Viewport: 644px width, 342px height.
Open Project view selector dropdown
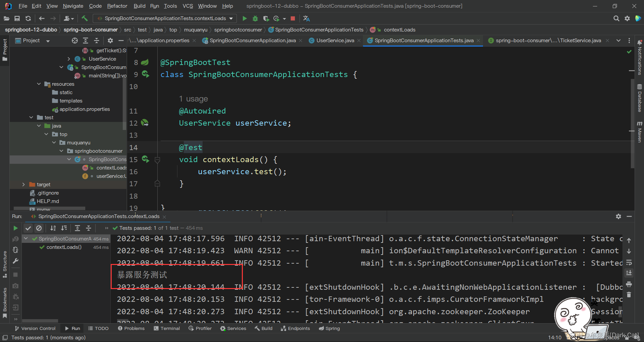pyautogui.click(x=33, y=41)
